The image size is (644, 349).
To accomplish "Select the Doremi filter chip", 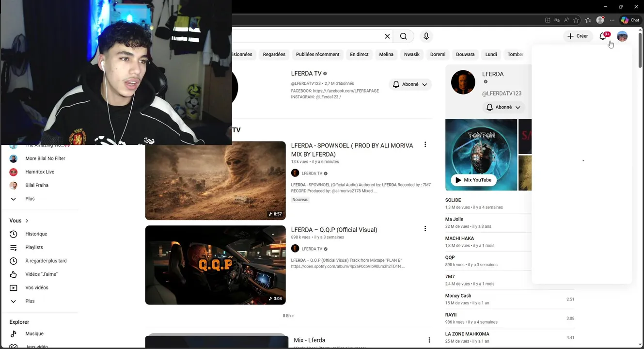I will click(x=438, y=54).
